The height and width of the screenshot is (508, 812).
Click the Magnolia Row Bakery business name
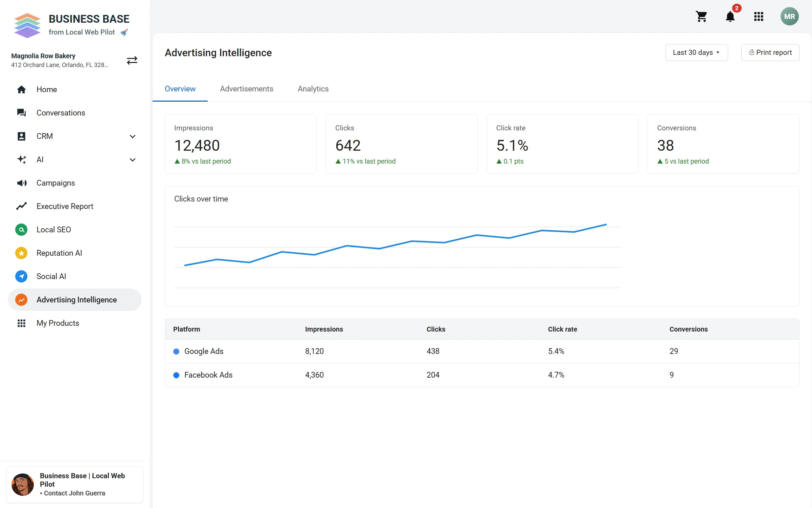(x=43, y=56)
